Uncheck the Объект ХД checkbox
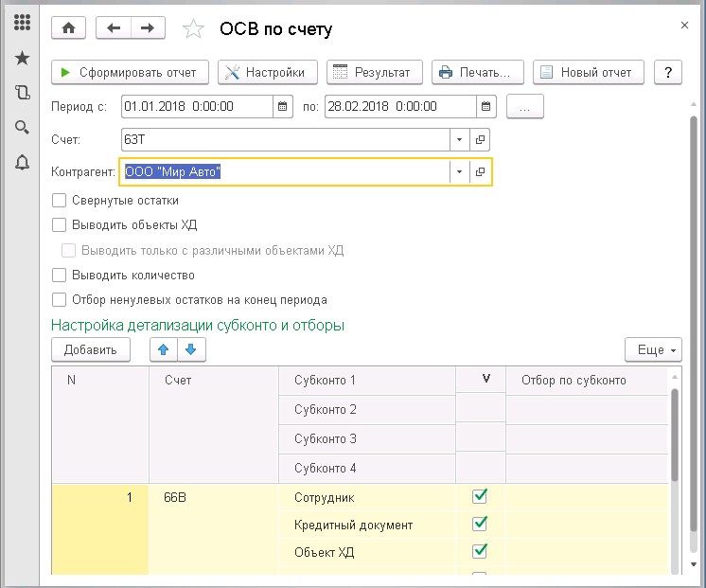This screenshot has height=588, width=706. click(480, 551)
